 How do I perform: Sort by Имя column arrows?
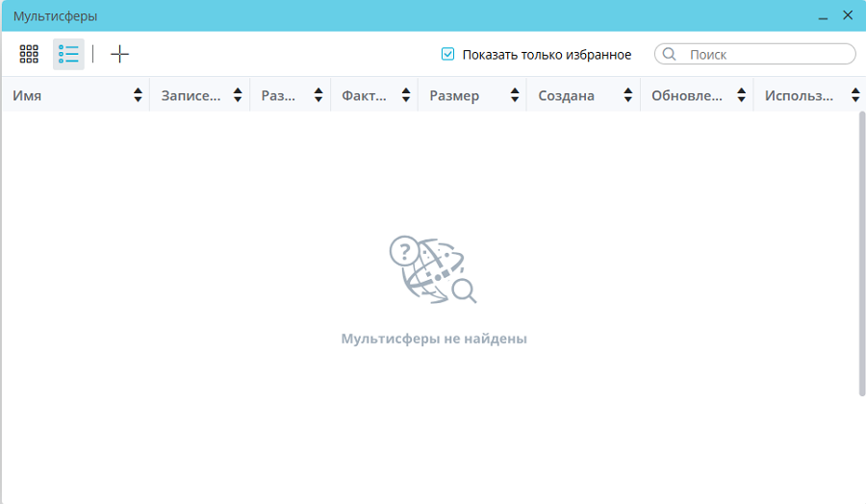[138, 95]
